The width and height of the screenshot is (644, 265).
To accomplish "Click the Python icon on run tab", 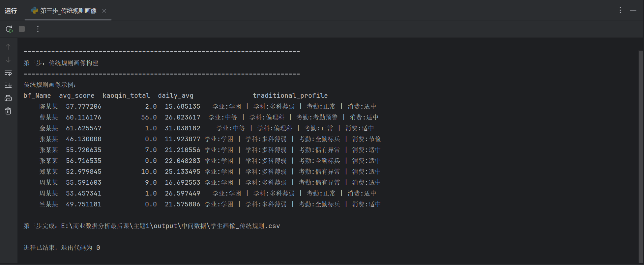I will pyautogui.click(x=35, y=11).
